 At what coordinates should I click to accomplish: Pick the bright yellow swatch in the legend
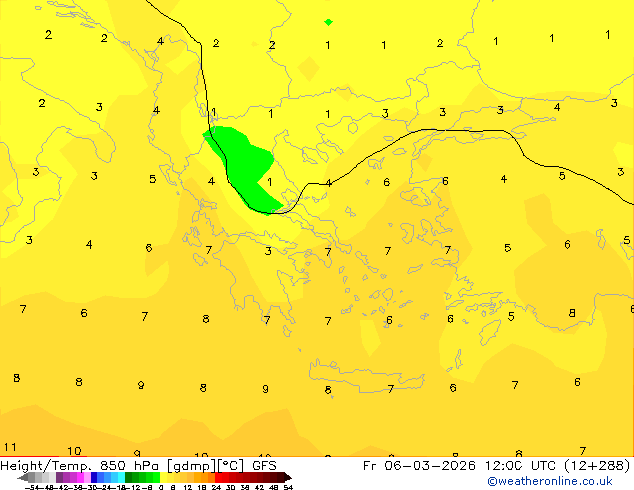pyautogui.click(x=163, y=477)
